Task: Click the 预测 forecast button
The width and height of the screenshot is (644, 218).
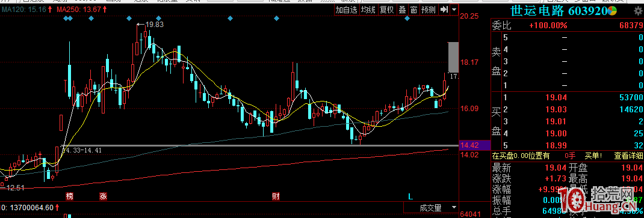Action: point(429,10)
